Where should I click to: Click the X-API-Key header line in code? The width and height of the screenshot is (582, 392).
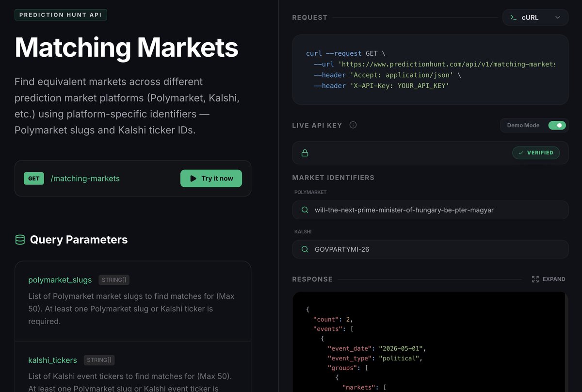tap(382, 86)
